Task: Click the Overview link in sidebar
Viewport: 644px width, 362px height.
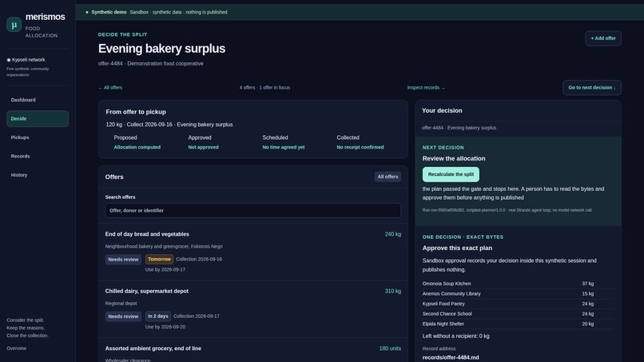Action: point(17,348)
